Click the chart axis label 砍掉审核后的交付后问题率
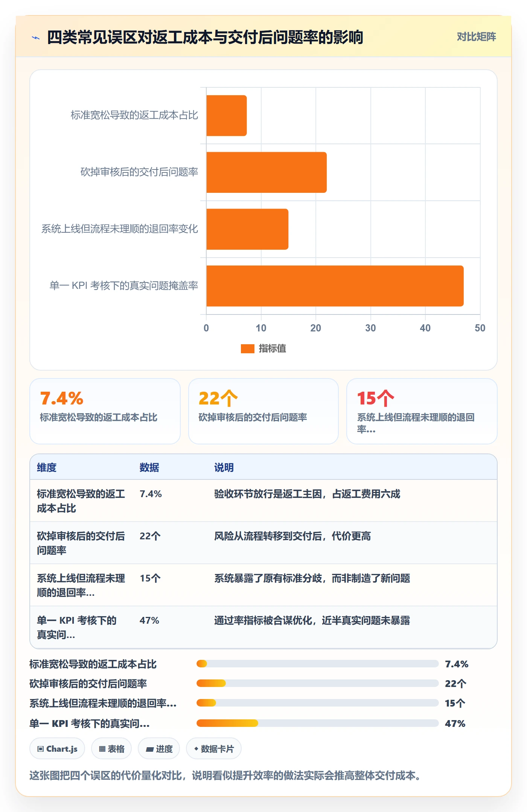 139,172
